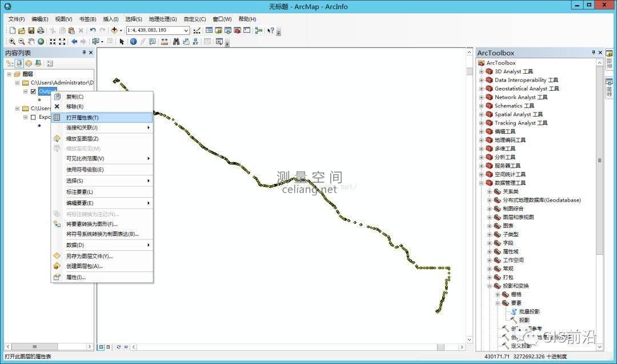Uncheck the Output layer visibility checkbox
Viewport: 617px width, 364px height.
(34, 91)
